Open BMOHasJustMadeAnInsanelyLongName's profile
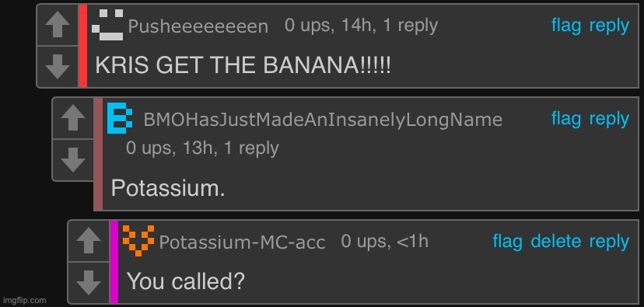The width and height of the screenshot is (644, 307). point(323,120)
